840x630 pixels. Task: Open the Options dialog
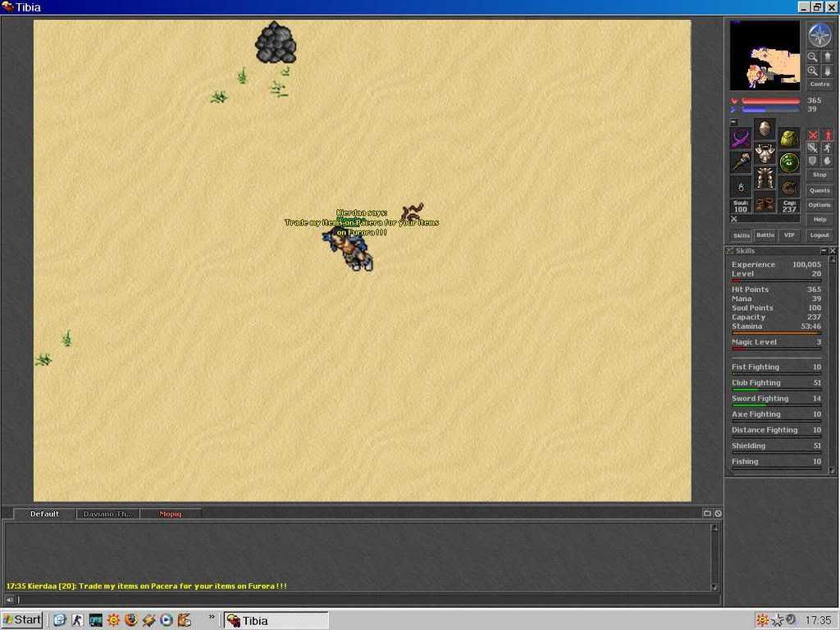(819, 204)
